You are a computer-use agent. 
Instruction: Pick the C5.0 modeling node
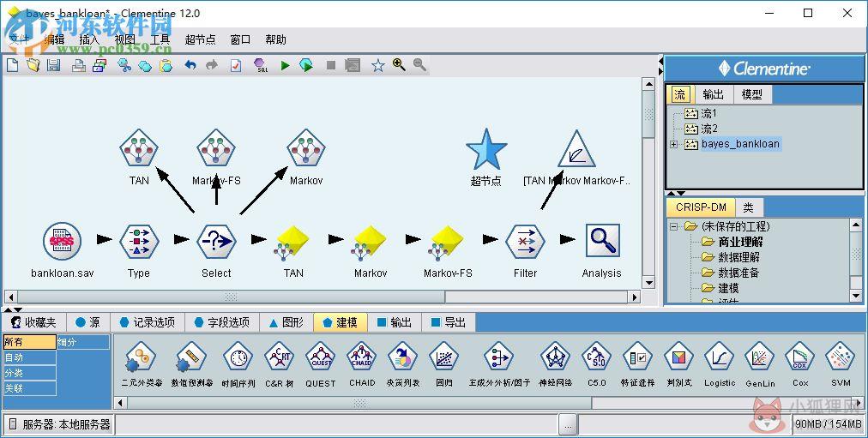tap(597, 357)
